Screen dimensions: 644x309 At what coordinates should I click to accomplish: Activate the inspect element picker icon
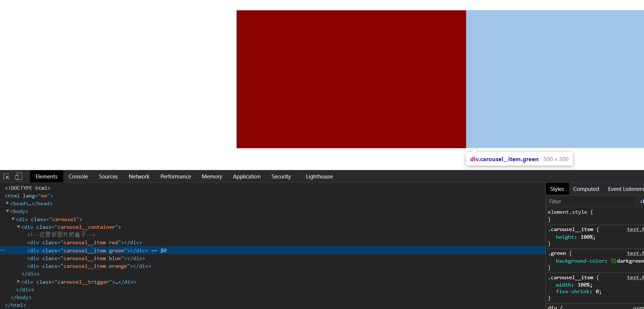coord(6,177)
